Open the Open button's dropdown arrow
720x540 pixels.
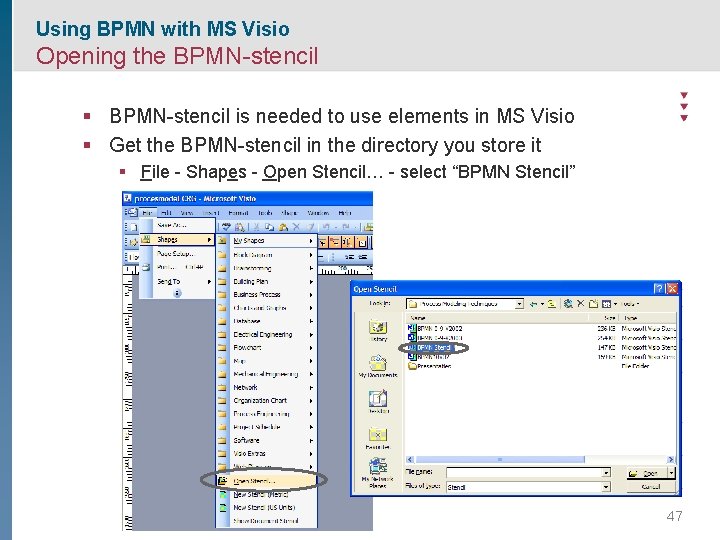tap(671, 473)
